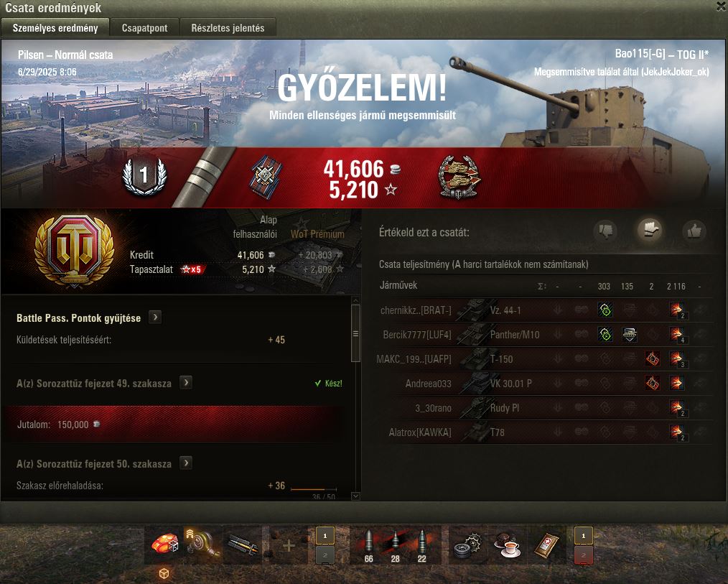Select the neutral battle rating button
The height and width of the screenshot is (584, 728).
coord(650,229)
